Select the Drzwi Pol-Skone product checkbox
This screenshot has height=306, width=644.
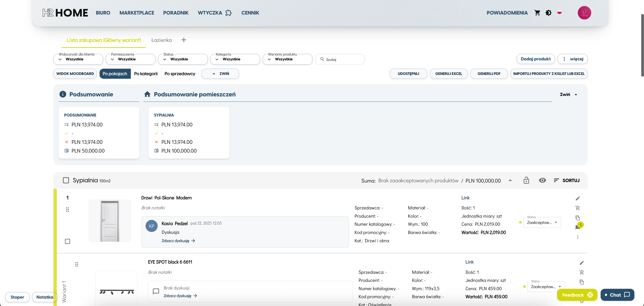68,241
